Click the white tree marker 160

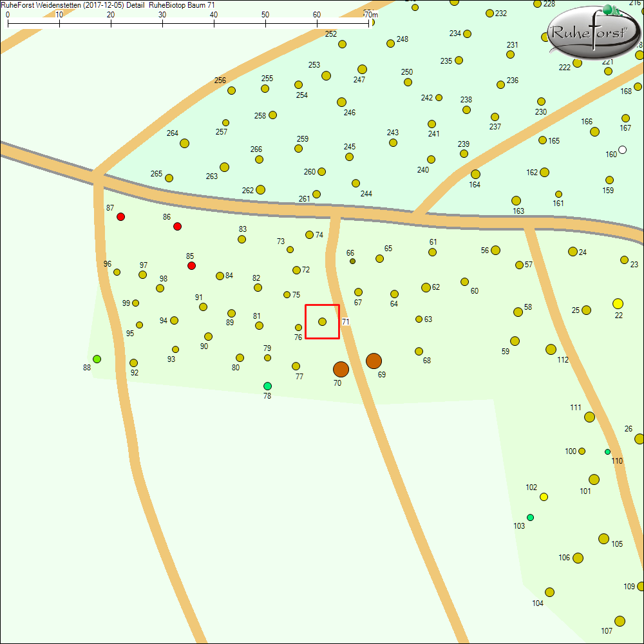point(622,150)
